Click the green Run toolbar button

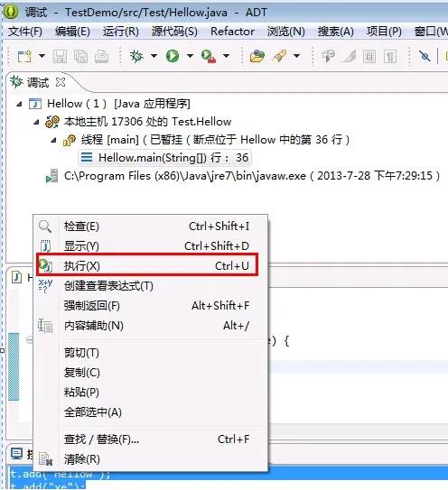tap(173, 56)
